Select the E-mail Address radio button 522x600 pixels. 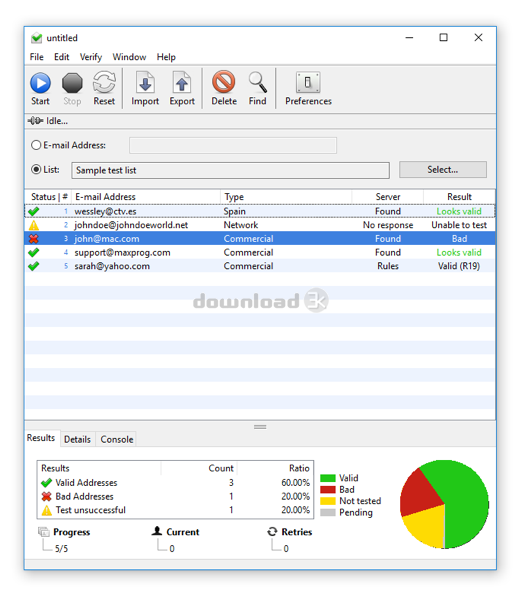click(36, 145)
